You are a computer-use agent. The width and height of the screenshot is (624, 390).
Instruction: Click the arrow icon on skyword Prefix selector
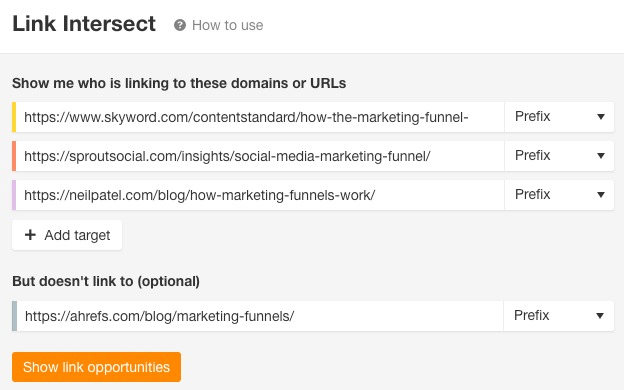point(601,117)
